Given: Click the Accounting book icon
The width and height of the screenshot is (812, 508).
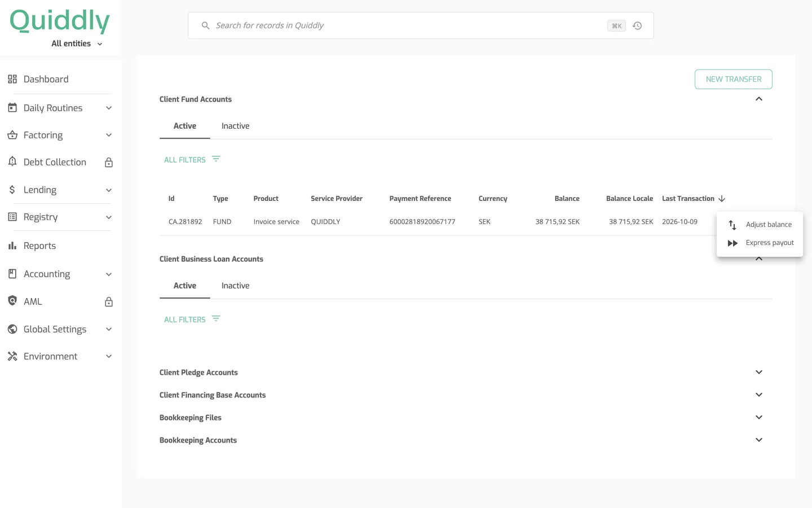Looking at the screenshot, I should point(12,274).
